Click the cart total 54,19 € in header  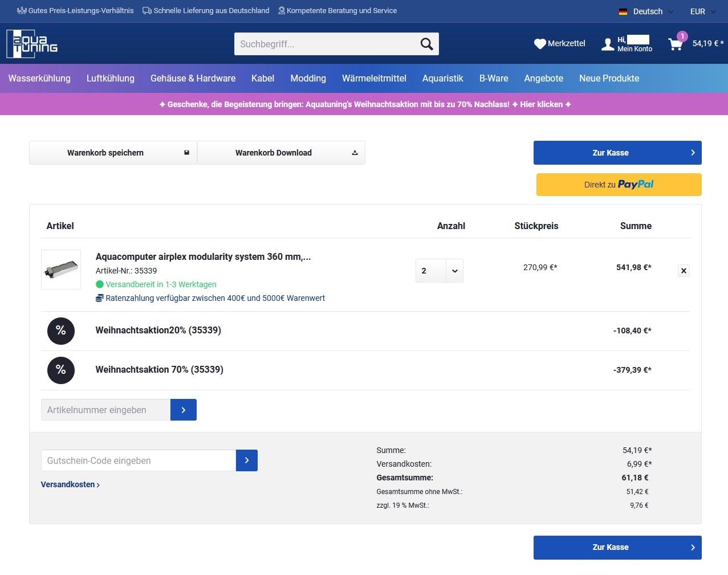click(x=708, y=43)
